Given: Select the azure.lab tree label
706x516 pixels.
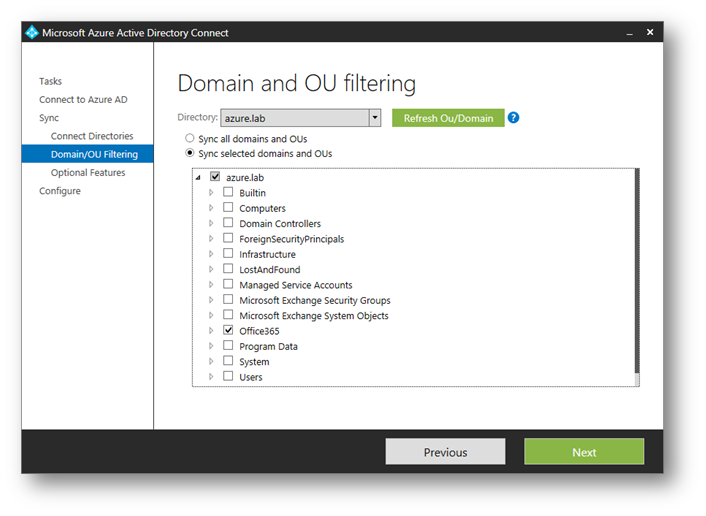Looking at the screenshot, I should click(245, 177).
